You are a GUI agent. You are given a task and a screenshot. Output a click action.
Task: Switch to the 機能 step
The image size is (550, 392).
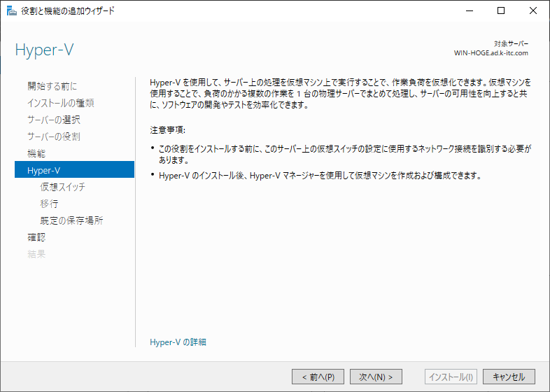[x=36, y=153]
